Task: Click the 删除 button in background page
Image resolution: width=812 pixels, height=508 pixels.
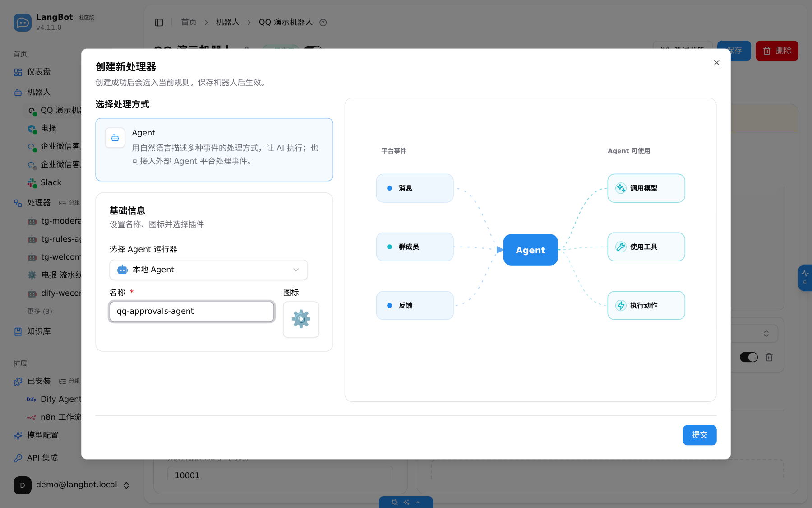Action: click(777, 51)
